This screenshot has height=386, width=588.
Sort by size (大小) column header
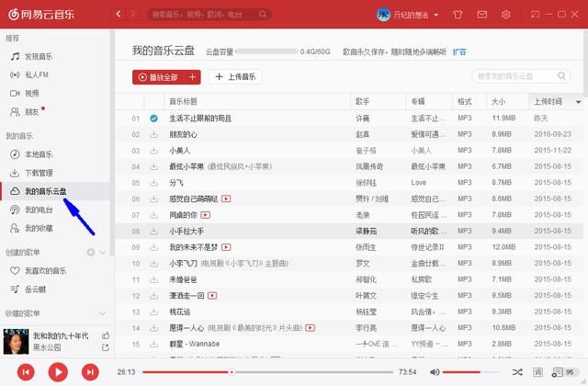pyautogui.click(x=498, y=101)
